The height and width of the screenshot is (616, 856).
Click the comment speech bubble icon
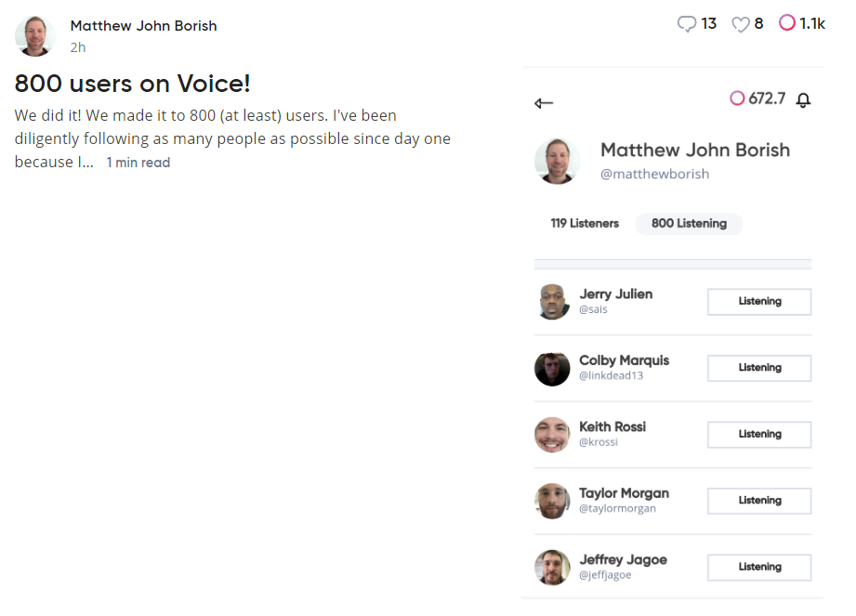click(x=687, y=24)
